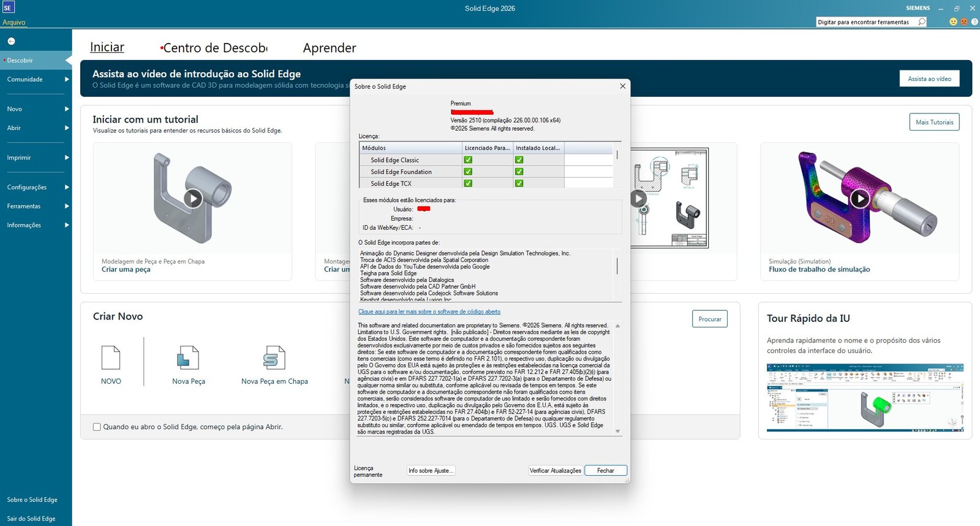Select the Solid Edge Classic row
This screenshot has height=526, width=980.
point(486,160)
